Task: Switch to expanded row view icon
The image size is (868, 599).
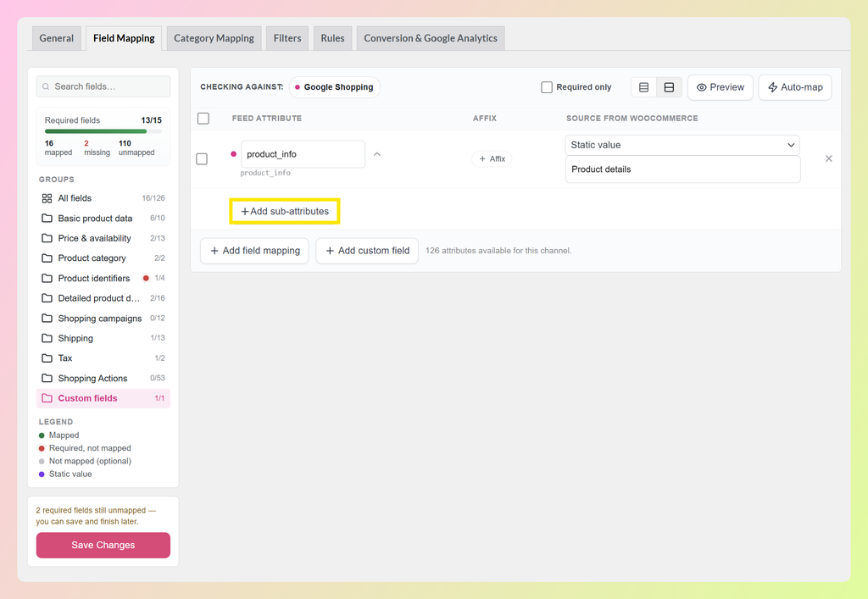Action: [x=669, y=87]
